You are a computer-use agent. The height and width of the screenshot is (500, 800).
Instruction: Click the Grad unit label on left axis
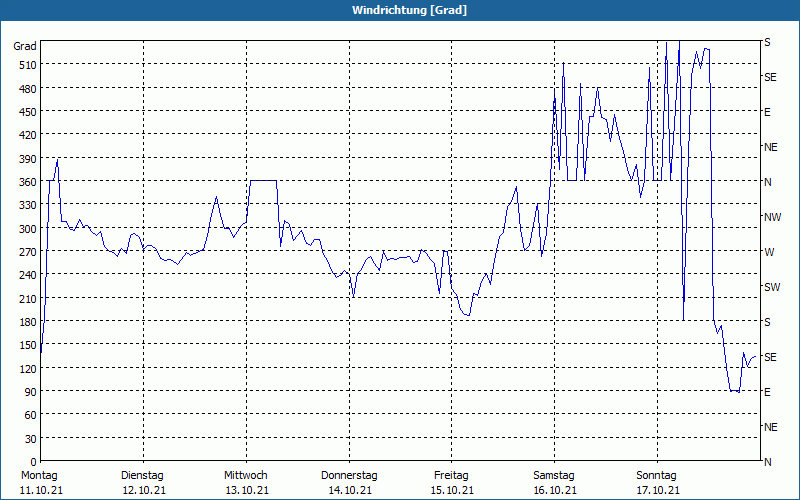(25, 46)
